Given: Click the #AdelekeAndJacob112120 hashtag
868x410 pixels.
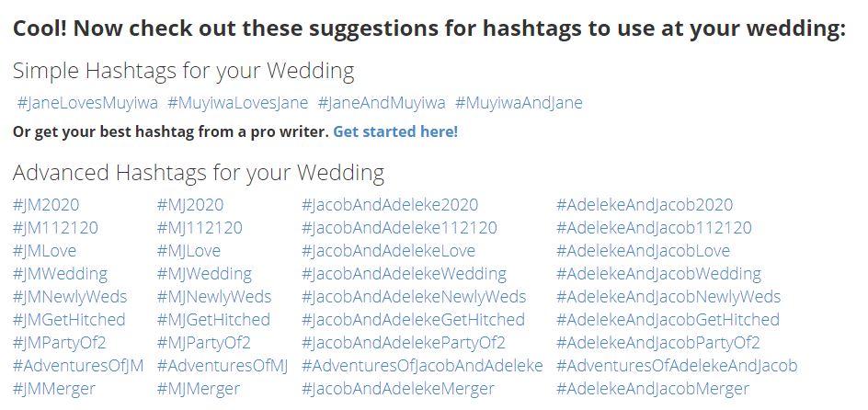Looking at the screenshot, I should point(654,228).
